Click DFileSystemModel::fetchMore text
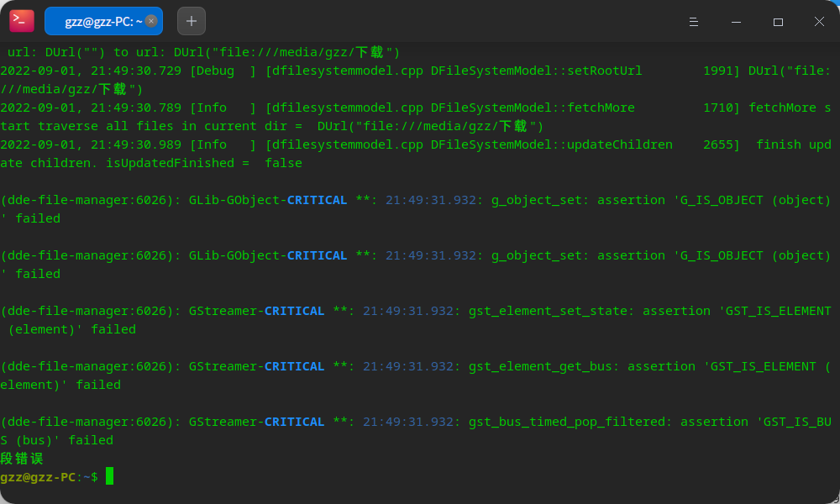This screenshot has width=840, height=504. click(x=533, y=108)
